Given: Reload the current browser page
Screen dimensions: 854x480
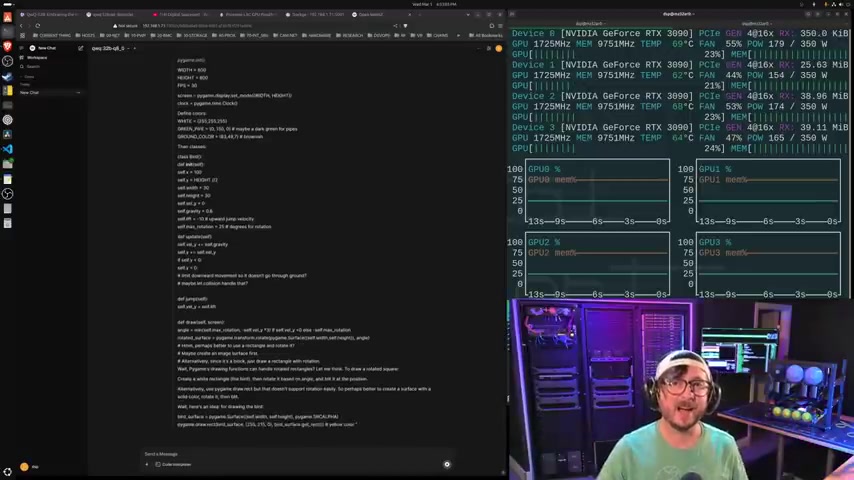Looking at the screenshot, I should click(38, 26).
